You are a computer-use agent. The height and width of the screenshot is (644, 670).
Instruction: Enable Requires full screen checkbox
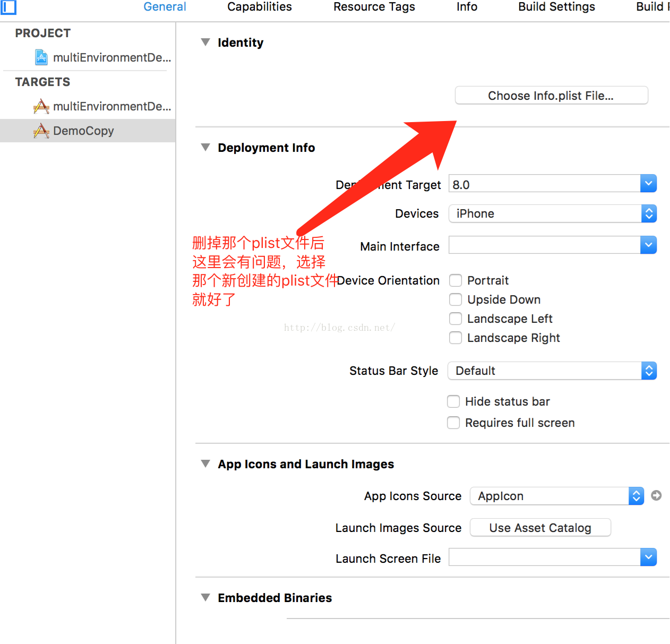453,423
